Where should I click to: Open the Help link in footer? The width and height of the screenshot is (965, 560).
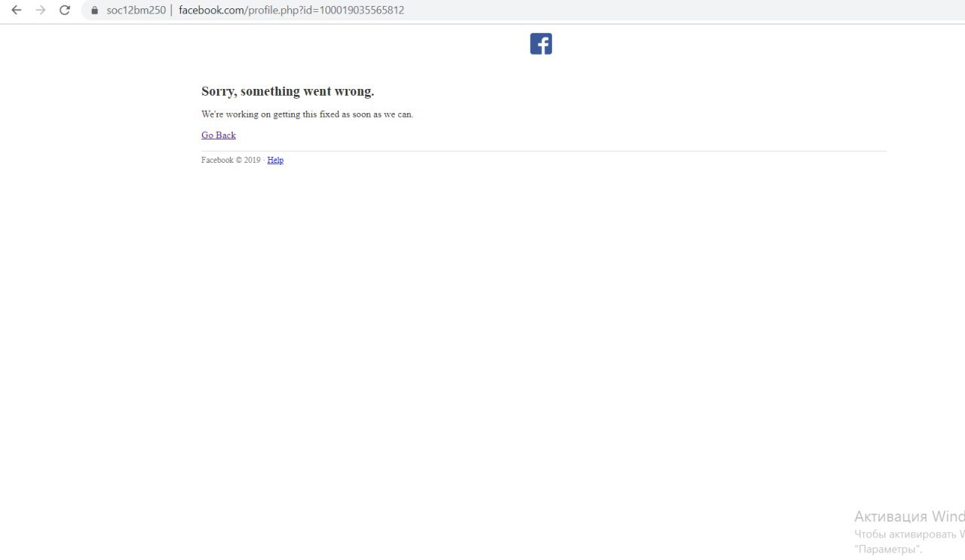point(275,160)
